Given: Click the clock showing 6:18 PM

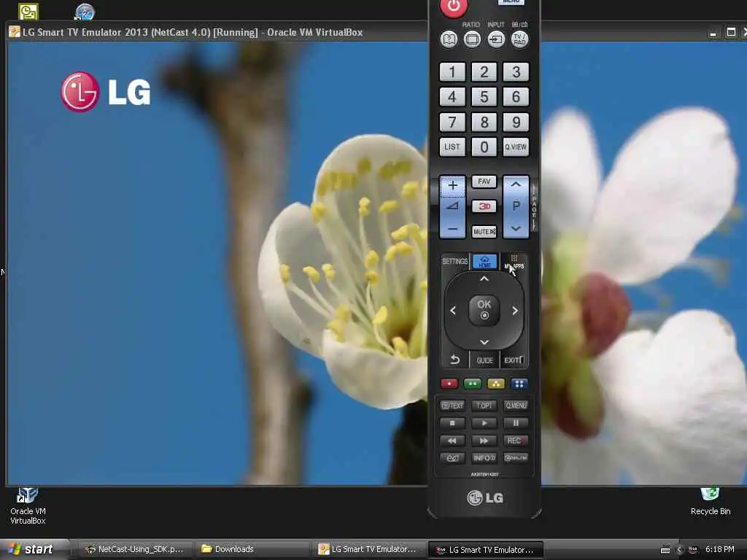Looking at the screenshot, I should pyautogui.click(x=720, y=550).
